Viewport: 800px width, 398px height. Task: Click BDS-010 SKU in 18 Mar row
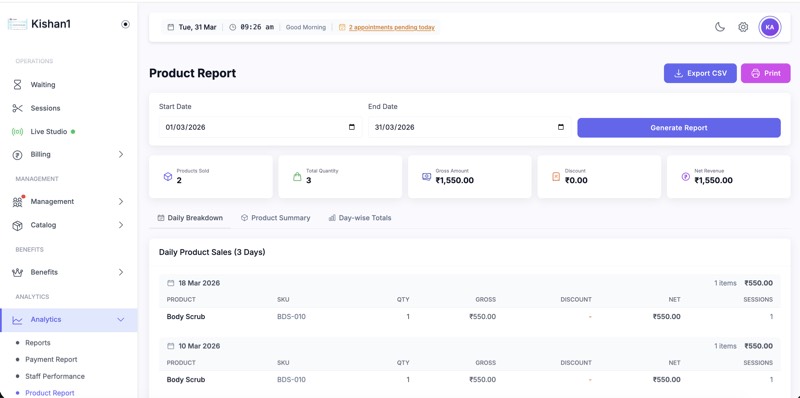pyautogui.click(x=291, y=317)
